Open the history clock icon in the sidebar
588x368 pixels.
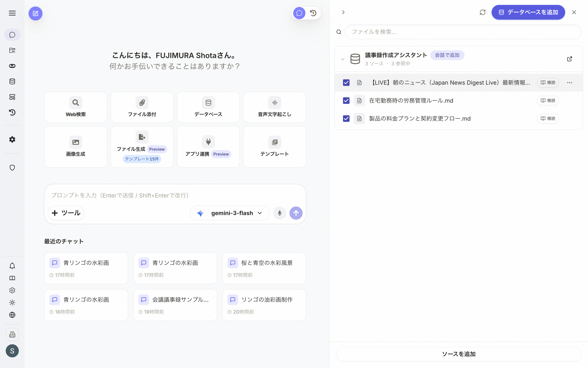(12, 112)
